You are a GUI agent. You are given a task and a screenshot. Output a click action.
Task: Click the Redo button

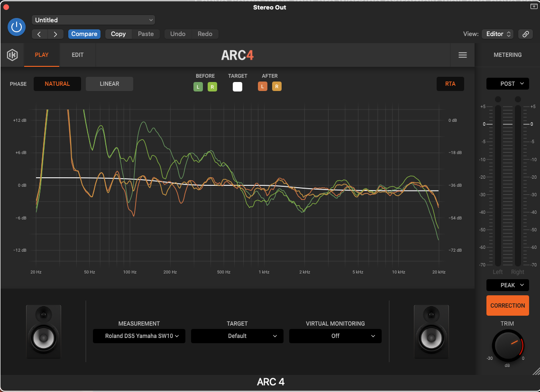coord(205,34)
